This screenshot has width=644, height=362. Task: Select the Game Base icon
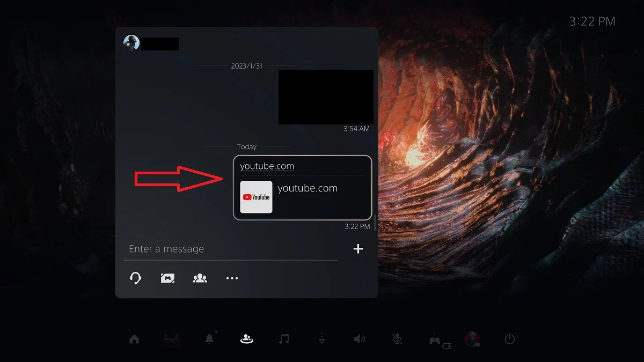pos(247,339)
